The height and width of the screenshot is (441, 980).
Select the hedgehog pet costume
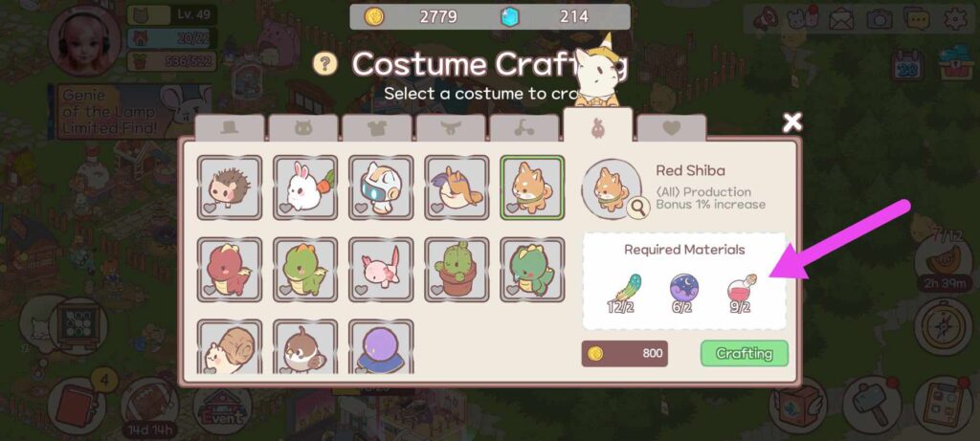click(230, 187)
